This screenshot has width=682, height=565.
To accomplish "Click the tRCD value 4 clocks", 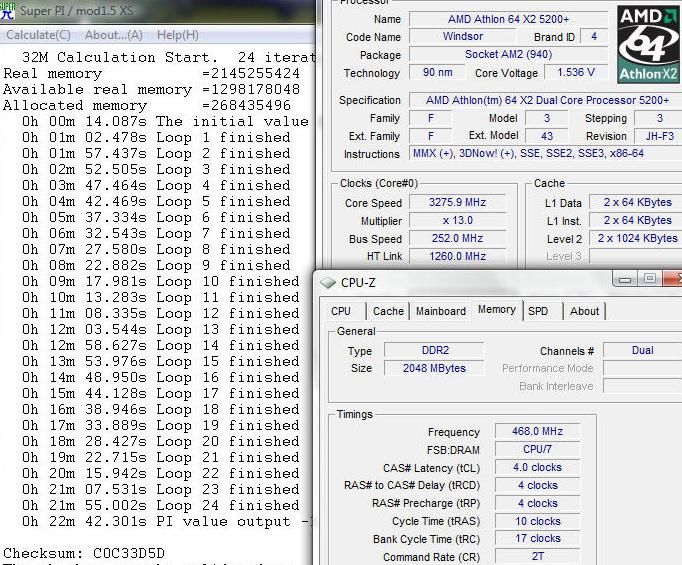I will pos(537,485).
